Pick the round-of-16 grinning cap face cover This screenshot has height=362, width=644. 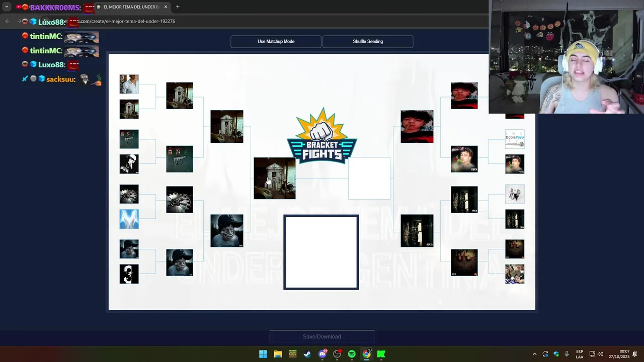pyautogui.click(x=129, y=249)
